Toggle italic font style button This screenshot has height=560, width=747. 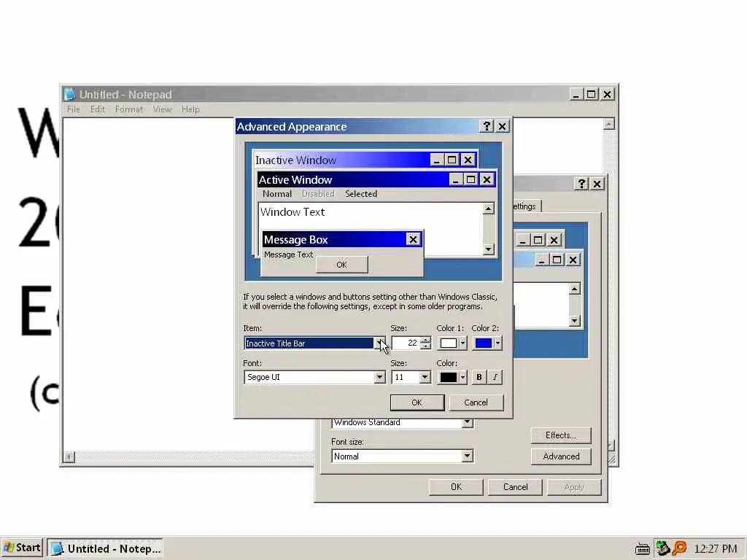495,377
